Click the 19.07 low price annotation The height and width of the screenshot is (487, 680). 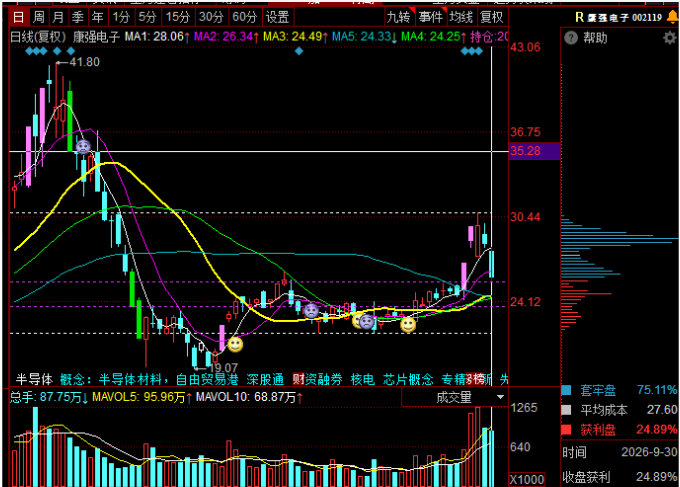pos(223,368)
